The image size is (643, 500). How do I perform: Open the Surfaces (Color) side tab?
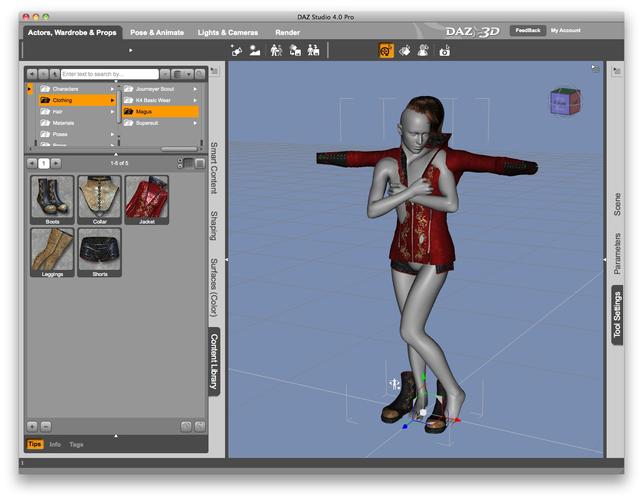click(214, 288)
